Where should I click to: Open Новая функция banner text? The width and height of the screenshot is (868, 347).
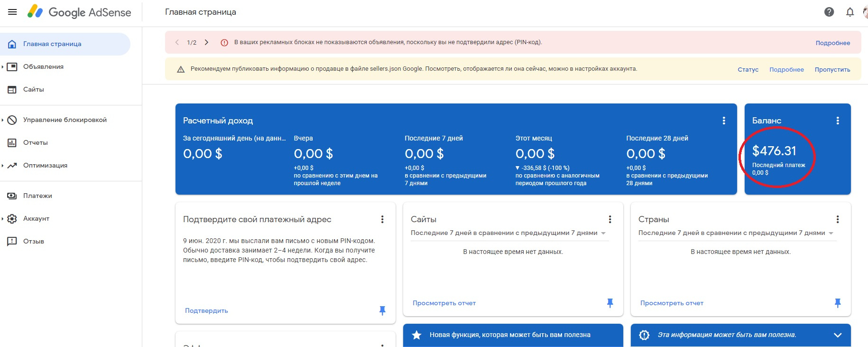510,335
